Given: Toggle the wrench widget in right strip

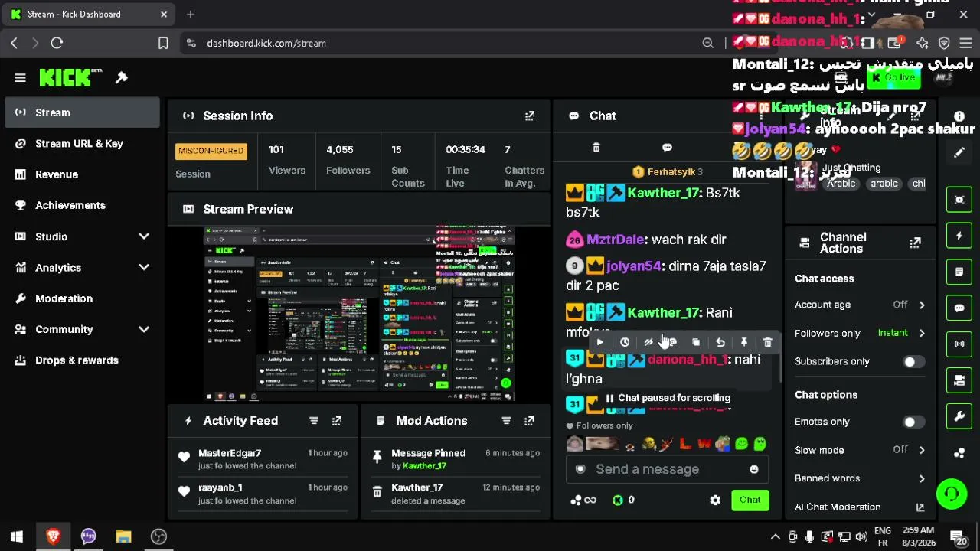Looking at the screenshot, I should tap(959, 416).
